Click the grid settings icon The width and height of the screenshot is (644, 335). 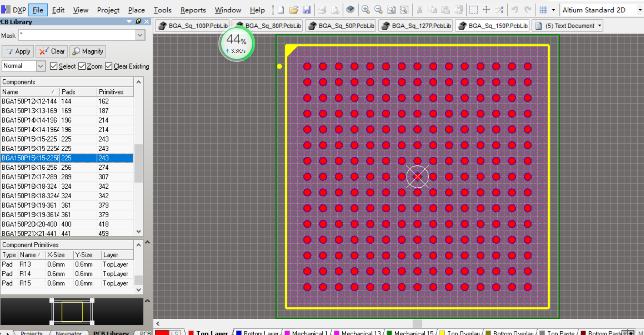(543, 10)
